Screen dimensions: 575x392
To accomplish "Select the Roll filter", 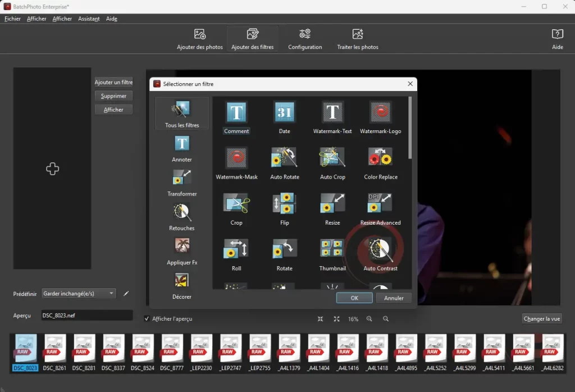I will pyautogui.click(x=236, y=249).
